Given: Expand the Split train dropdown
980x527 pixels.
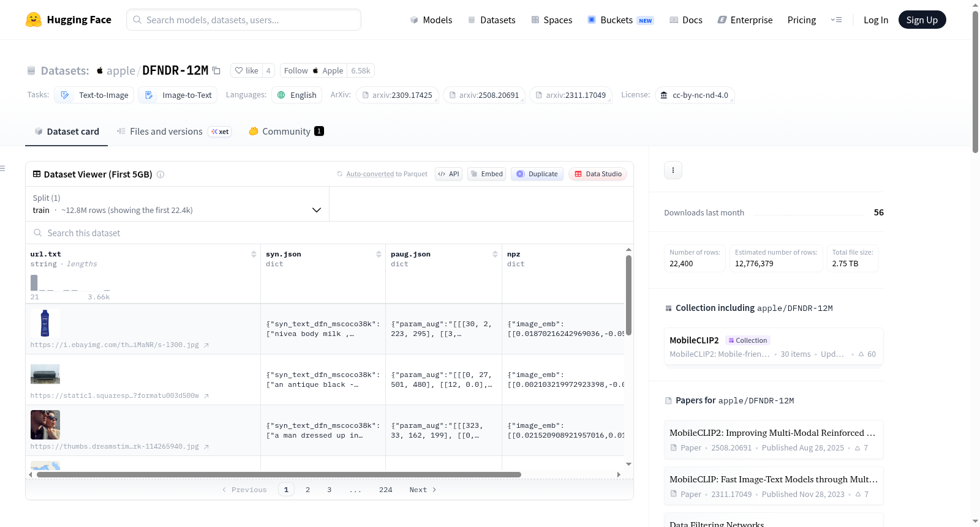Looking at the screenshot, I should point(177,204).
